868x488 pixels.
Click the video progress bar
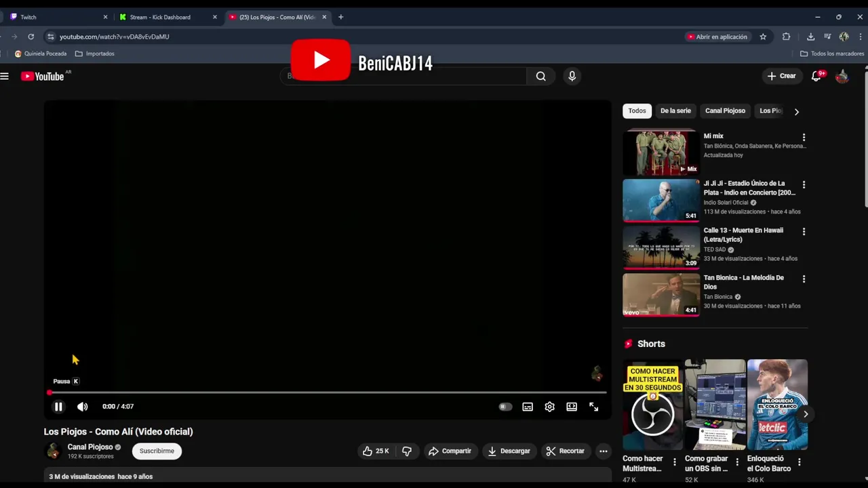tap(328, 392)
